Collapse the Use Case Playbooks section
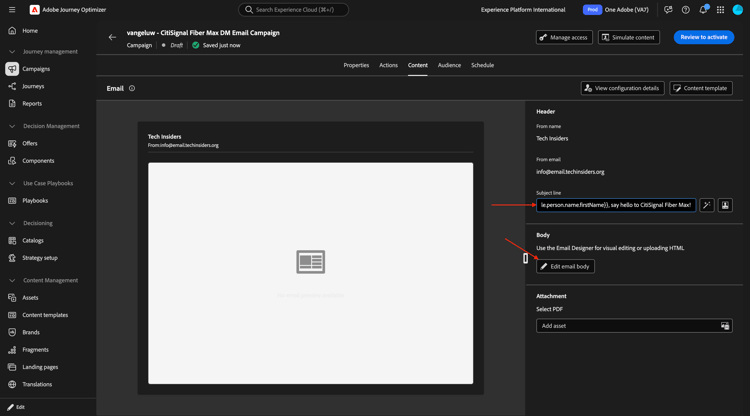The height and width of the screenshot is (416, 750). click(x=12, y=183)
